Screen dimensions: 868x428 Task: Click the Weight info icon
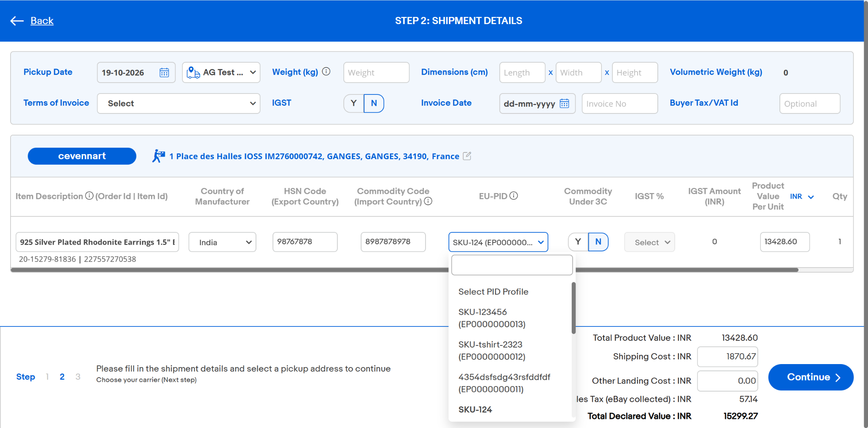(326, 72)
